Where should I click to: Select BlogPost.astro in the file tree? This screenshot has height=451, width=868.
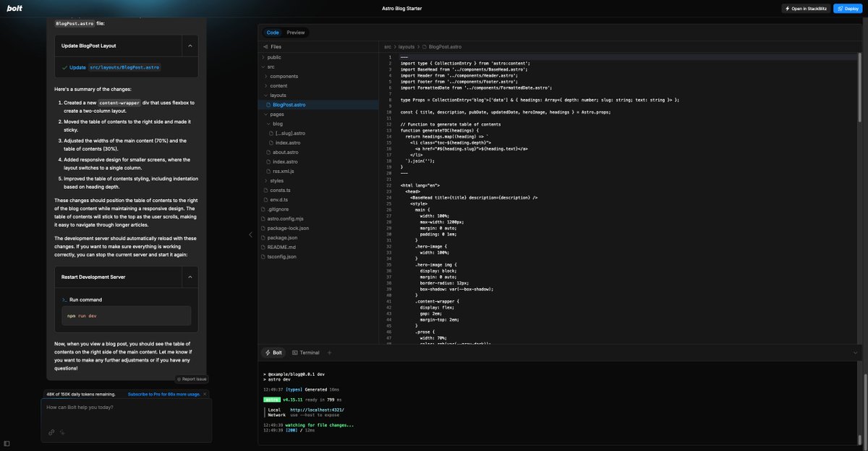[319, 104]
